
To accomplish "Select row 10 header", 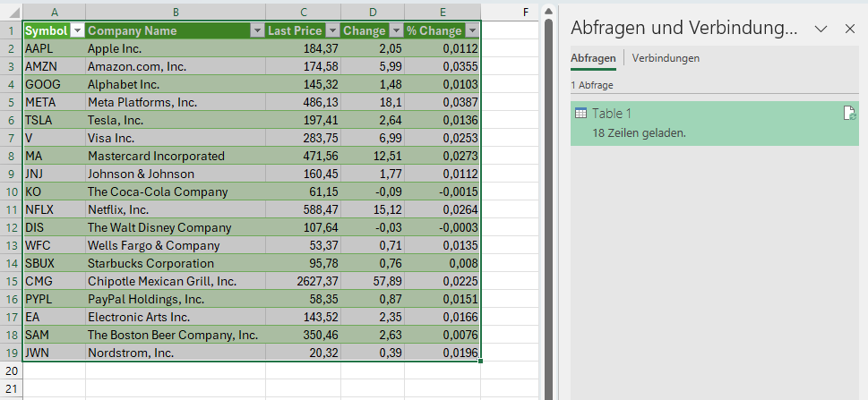I will coord(11,192).
